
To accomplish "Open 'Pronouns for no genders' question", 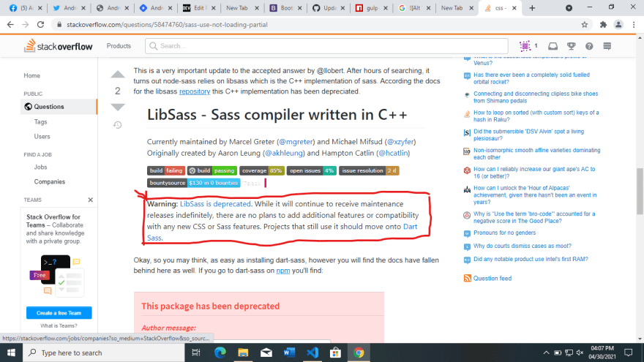I will (x=504, y=233).
